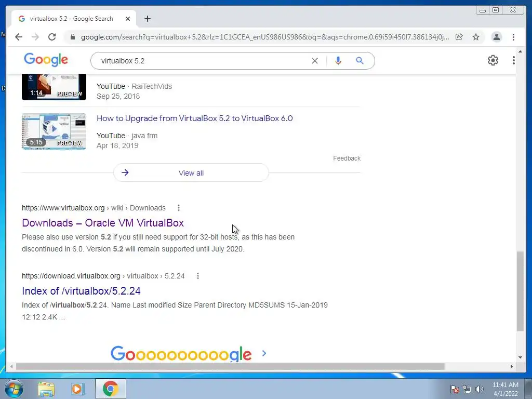Click the https://download.virtualbox.org breadcrumb URL
The height and width of the screenshot is (399, 532).
pos(71,276)
